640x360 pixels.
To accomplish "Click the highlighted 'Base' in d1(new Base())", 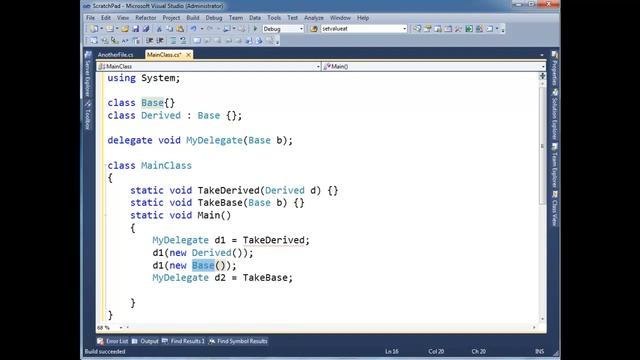I will coord(203,265).
